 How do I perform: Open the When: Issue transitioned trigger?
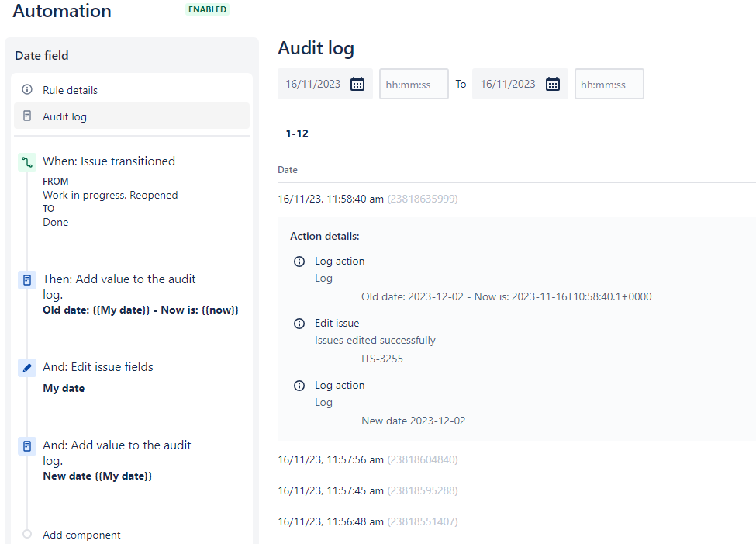109,161
